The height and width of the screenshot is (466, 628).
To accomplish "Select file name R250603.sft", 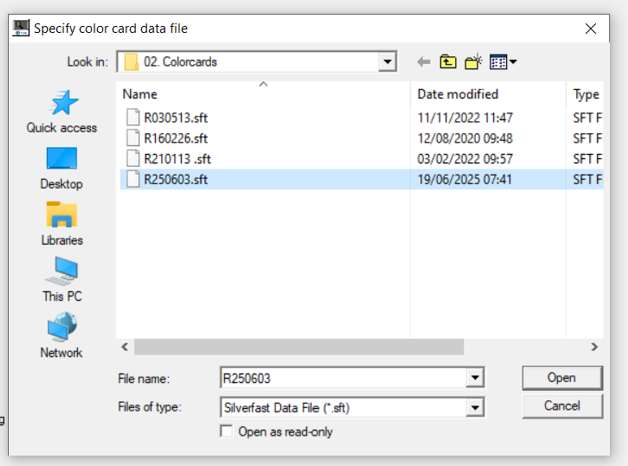I will coord(176,179).
